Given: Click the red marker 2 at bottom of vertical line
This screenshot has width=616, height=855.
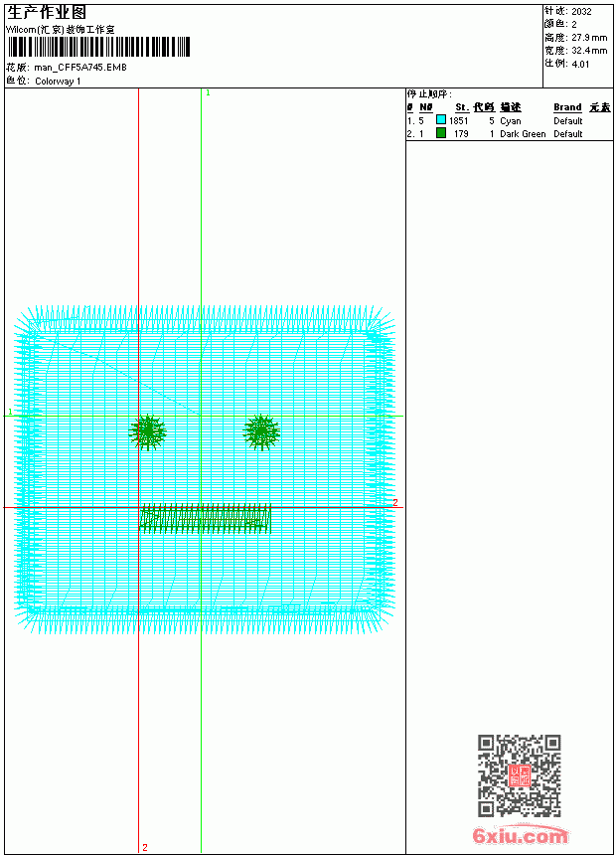Looking at the screenshot, I should pos(145,847).
